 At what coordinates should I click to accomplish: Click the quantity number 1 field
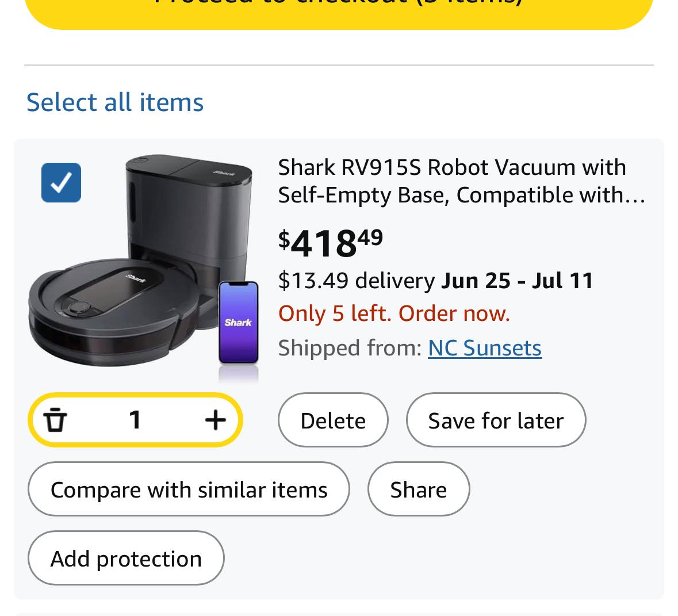pyautogui.click(x=135, y=420)
